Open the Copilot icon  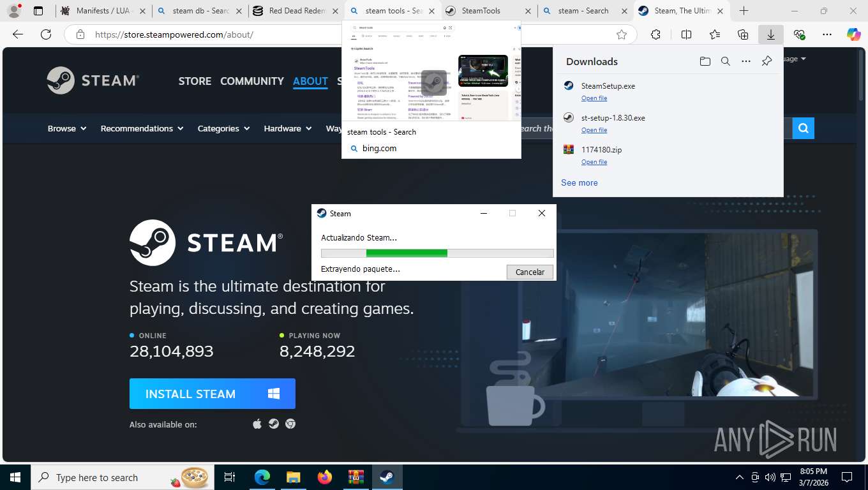click(x=853, y=34)
